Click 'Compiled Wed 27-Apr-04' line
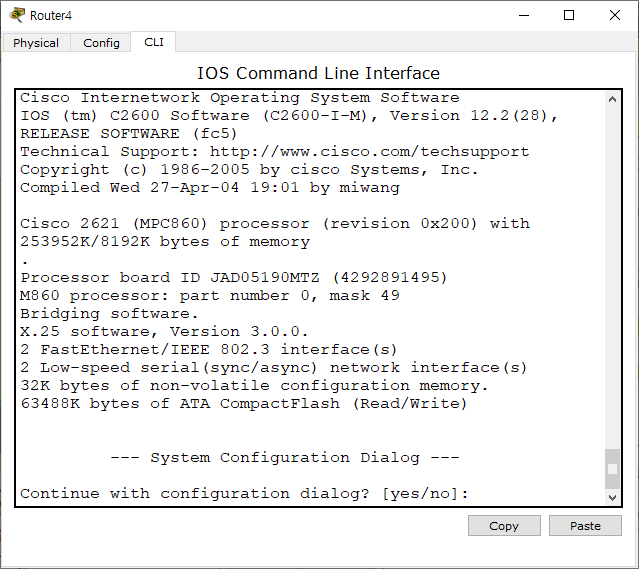639x569 pixels. tap(210, 187)
